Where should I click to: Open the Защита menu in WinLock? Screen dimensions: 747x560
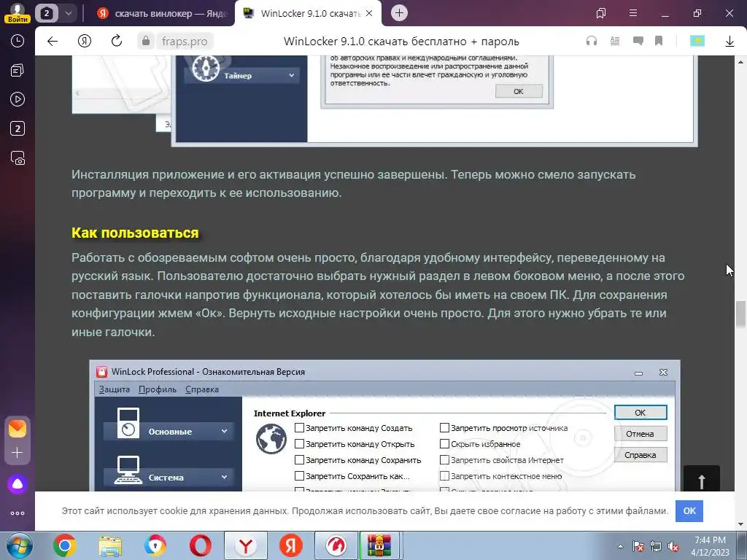click(x=115, y=389)
